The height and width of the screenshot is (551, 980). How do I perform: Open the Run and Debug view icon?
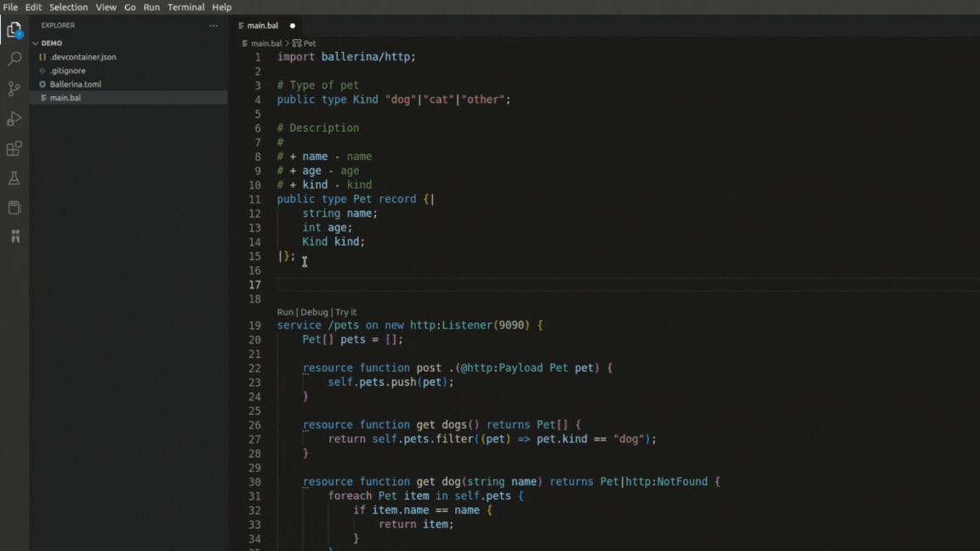tap(14, 119)
